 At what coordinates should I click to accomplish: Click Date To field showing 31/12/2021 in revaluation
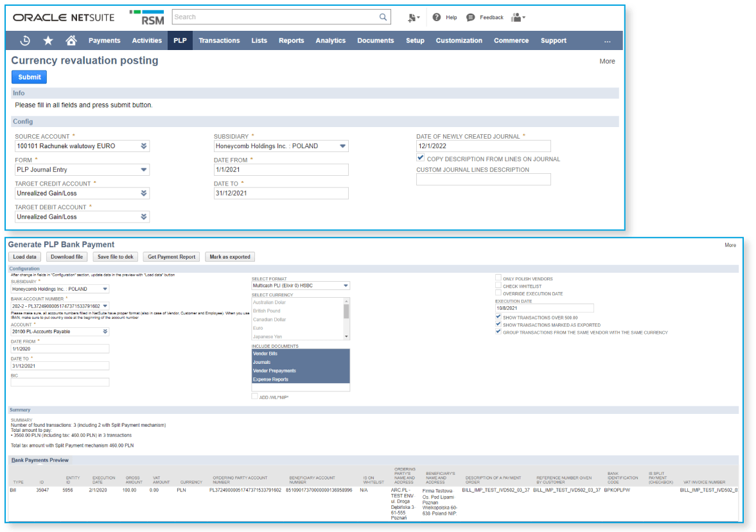click(281, 193)
